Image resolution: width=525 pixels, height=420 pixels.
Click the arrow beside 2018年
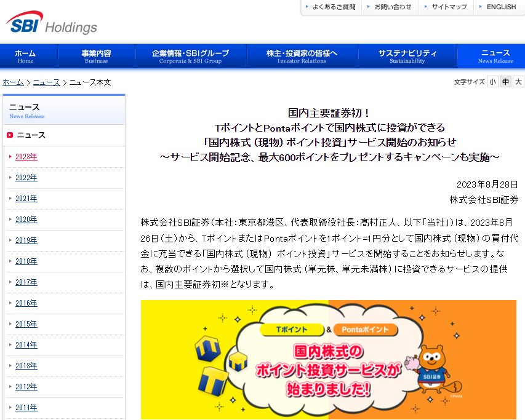point(10,261)
